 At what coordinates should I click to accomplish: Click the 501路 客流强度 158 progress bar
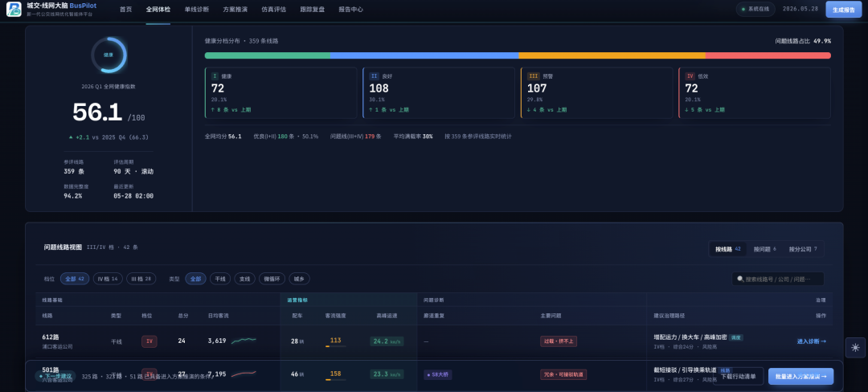tap(335, 380)
